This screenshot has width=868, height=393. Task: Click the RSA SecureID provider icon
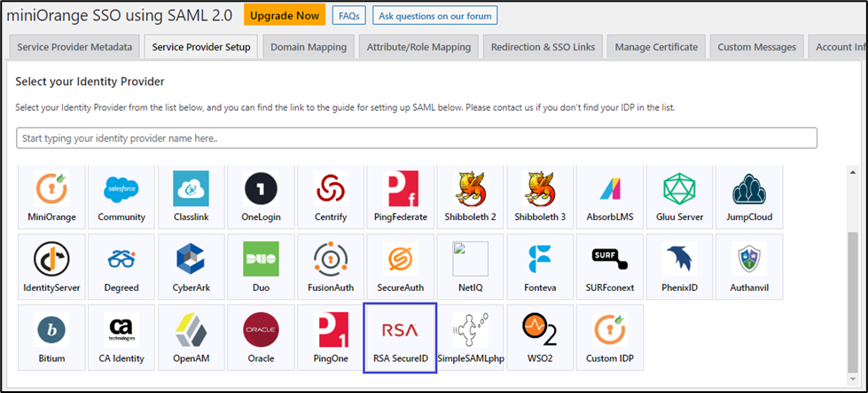pyautogui.click(x=400, y=337)
